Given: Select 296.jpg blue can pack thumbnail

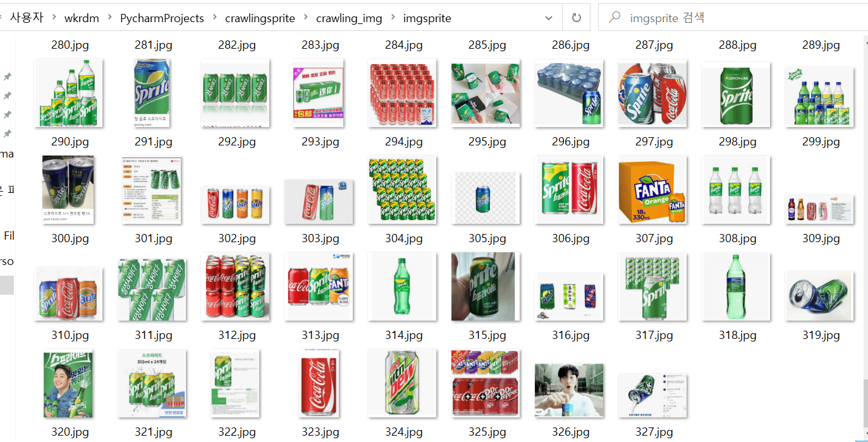Looking at the screenshot, I should [x=569, y=94].
